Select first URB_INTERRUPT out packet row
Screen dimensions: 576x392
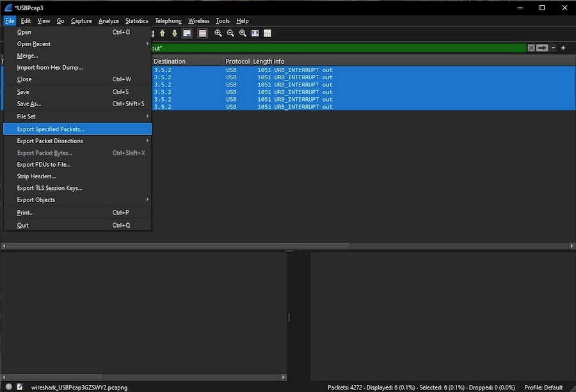tap(364, 70)
